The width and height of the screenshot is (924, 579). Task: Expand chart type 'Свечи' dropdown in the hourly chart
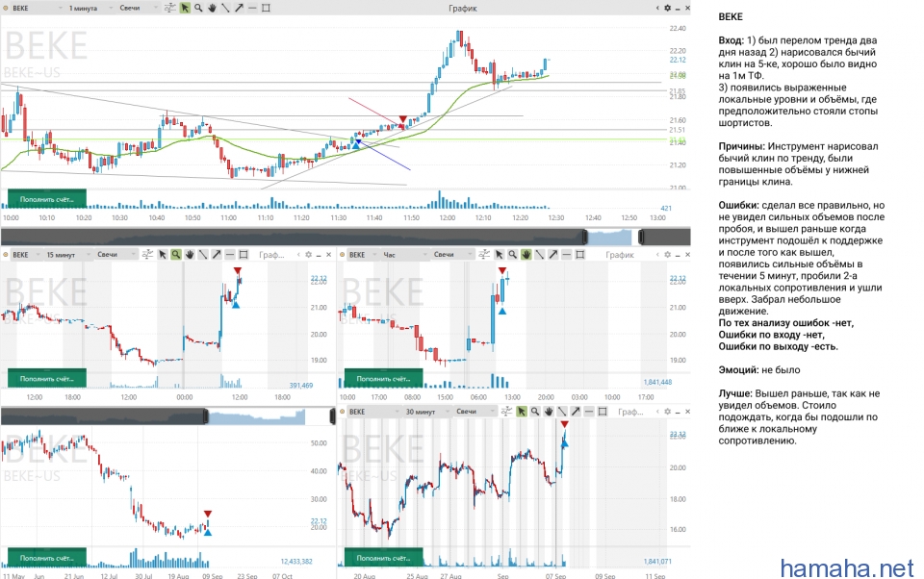click(x=470, y=255)
